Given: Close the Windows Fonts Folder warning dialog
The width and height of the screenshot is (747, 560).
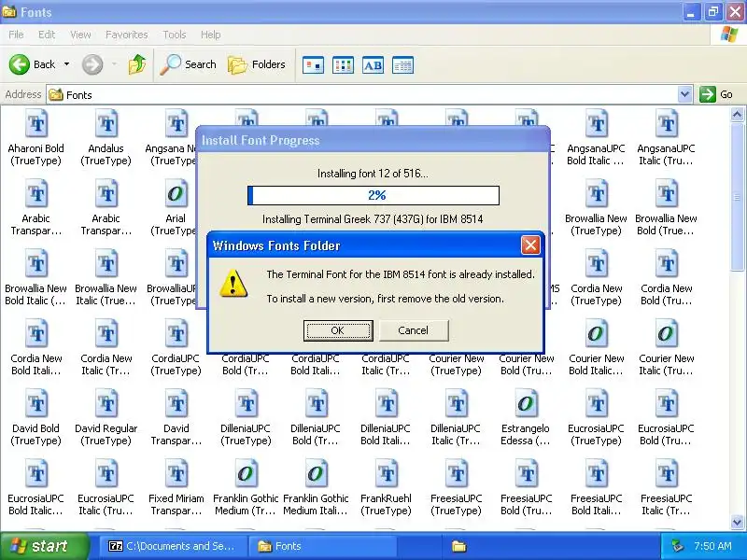Looking at the screenshot, I should [x=530, y=245].
